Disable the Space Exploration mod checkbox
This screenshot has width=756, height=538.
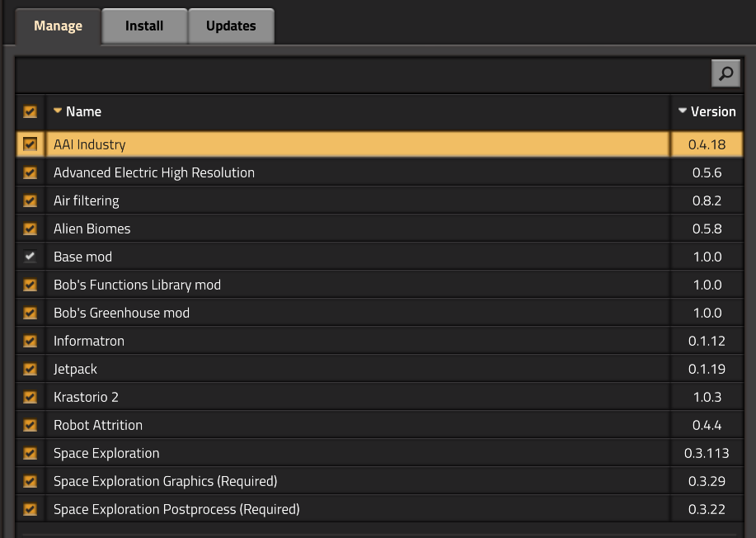tap(31, 453)
